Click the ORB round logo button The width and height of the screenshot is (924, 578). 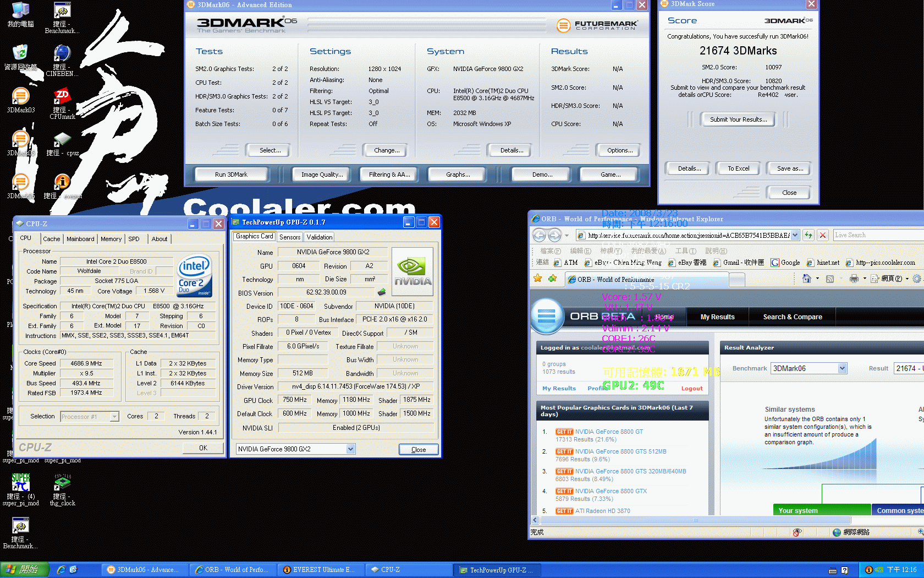pyautogui.click(x=546, y=316)
